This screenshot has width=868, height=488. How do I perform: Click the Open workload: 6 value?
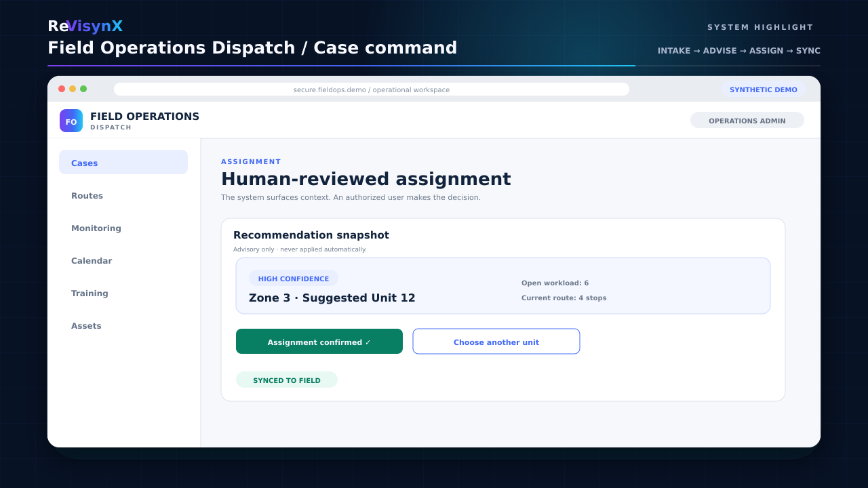(x=555, y=283)
